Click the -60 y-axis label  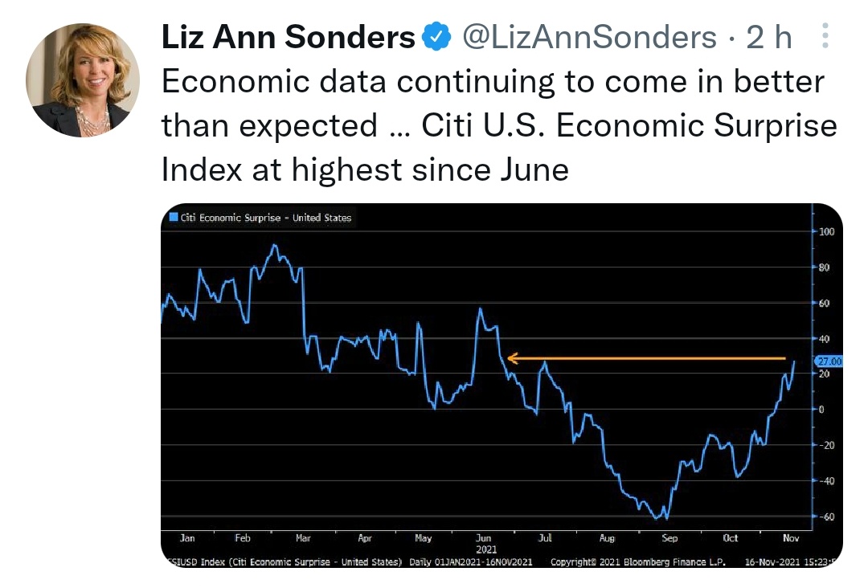[x=825, y=517]
